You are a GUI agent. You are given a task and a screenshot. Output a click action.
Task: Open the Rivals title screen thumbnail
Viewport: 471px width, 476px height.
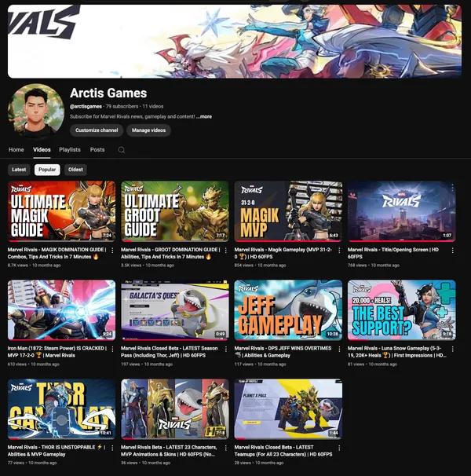point(401,211)
